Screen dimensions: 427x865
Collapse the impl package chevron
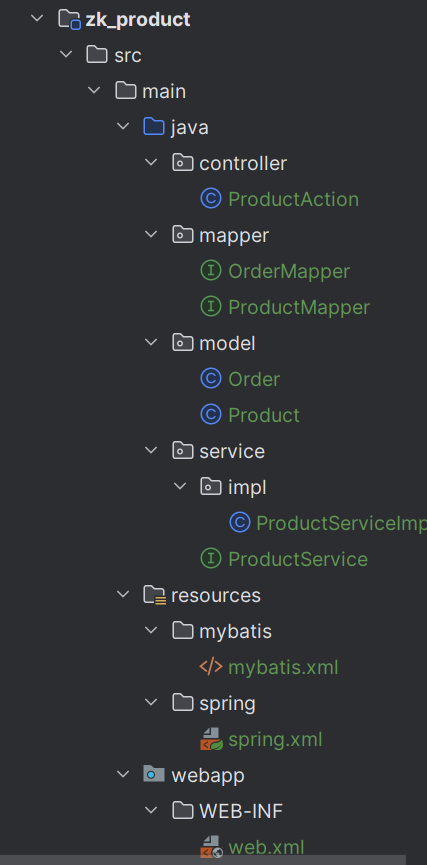coord(180,487)
